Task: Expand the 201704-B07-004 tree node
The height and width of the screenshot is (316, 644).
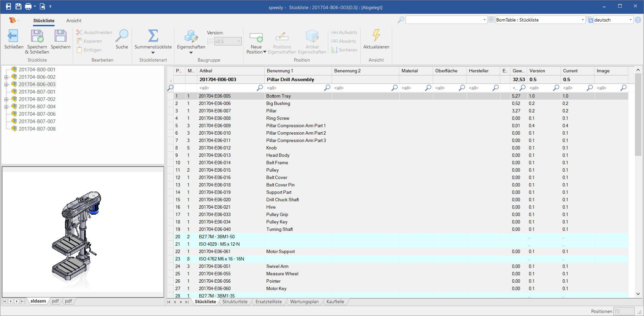Action: coord(6,107)
